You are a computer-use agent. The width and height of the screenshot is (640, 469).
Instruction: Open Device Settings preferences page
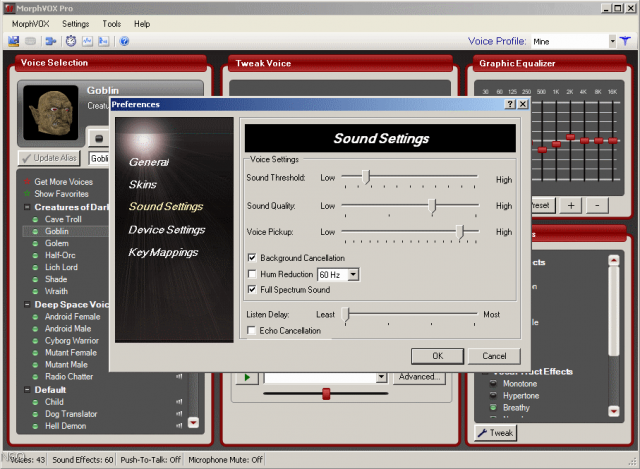167,230
